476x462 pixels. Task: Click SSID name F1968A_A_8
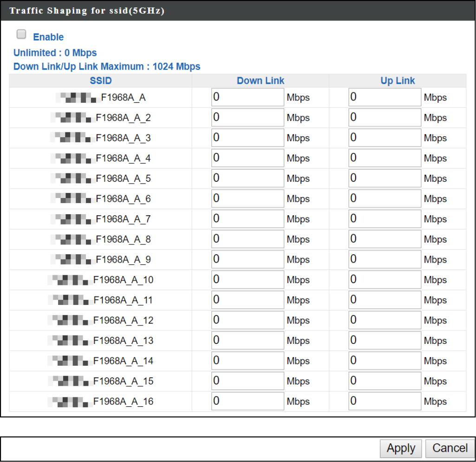click(x=123, y=239)
